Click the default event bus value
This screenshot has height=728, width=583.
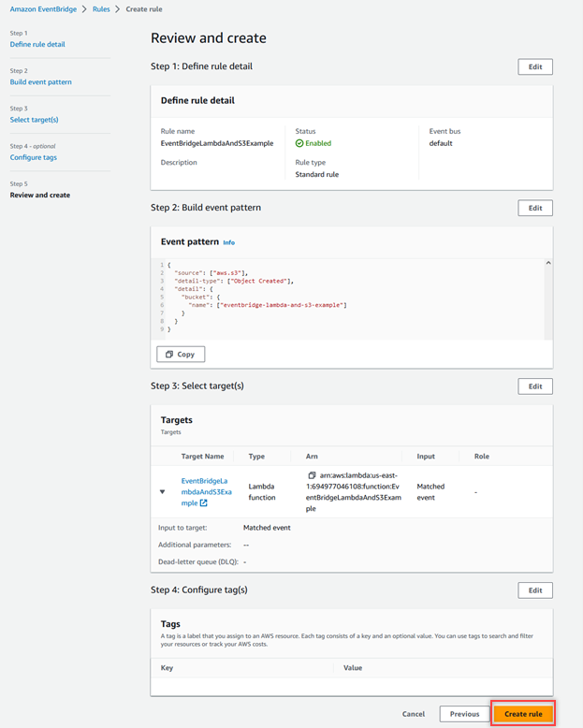click(441, 143)
